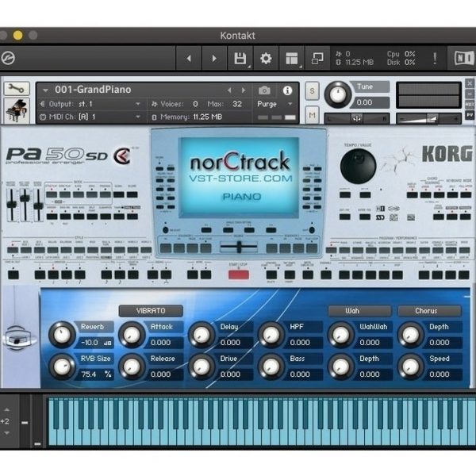Open the workspace layout panel icon
Image resolution: width=476 pixels, height=476 pixels.
click(292, 58)
